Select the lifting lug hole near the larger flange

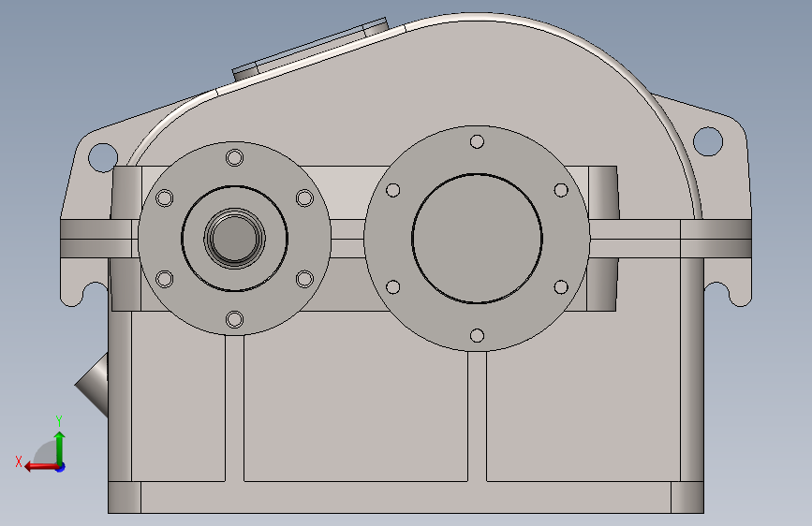click(707, 140)
